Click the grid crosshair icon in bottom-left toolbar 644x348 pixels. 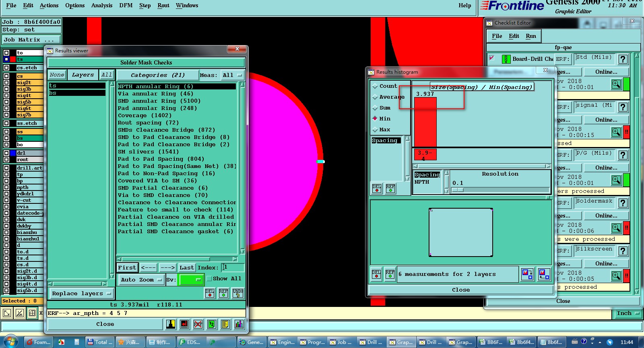[x=32, y=313]
